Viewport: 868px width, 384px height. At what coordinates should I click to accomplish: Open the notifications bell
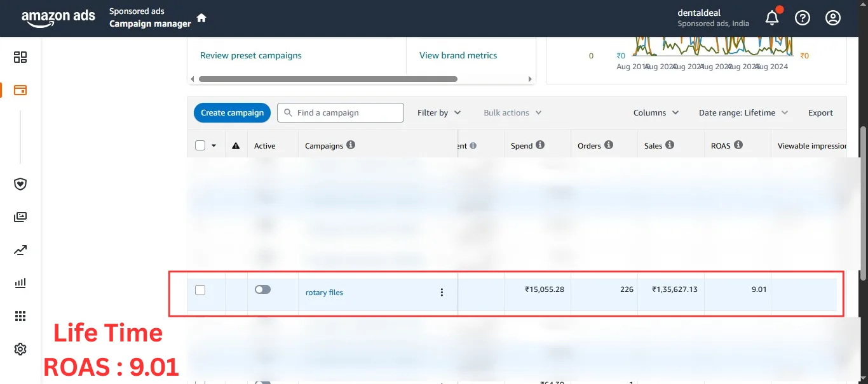point(772,18)
